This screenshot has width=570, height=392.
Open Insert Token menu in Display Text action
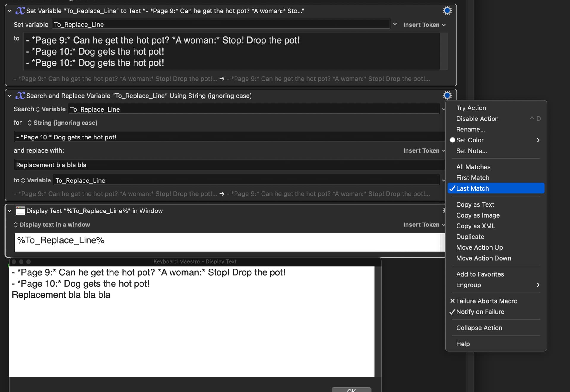424,225
